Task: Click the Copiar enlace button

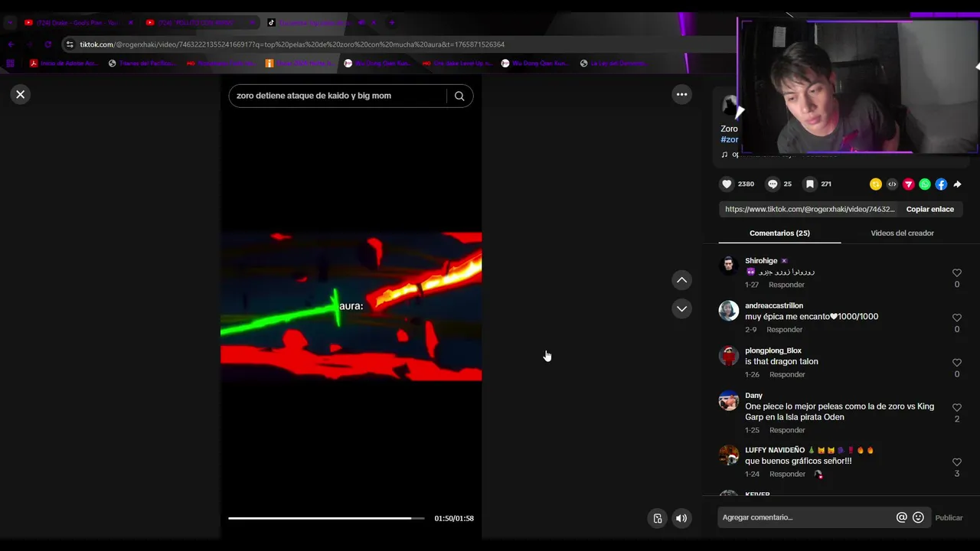Action: pos(929,209)
